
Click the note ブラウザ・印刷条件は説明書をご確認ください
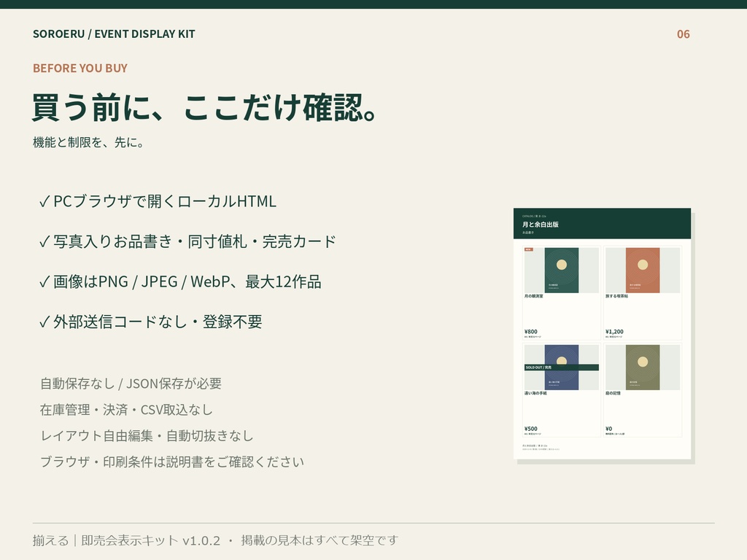point(172,462)
